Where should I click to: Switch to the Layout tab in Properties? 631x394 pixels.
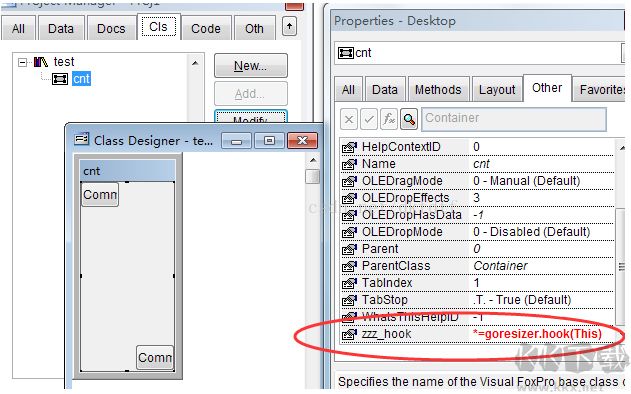(497, 89)
